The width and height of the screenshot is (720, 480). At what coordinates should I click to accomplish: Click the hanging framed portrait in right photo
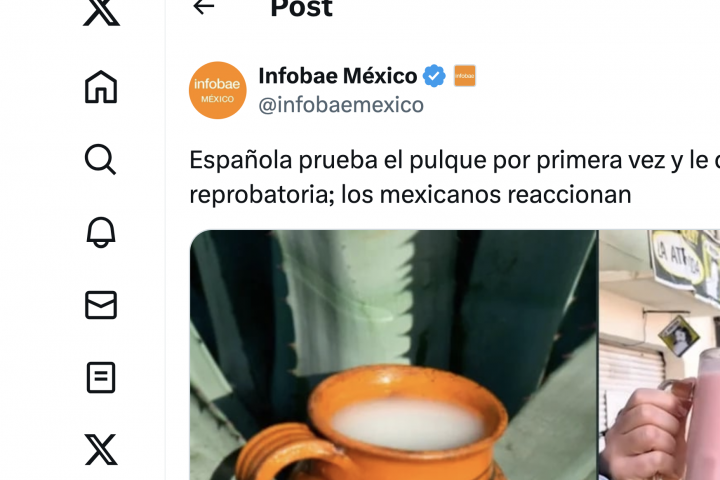[679, 336]
